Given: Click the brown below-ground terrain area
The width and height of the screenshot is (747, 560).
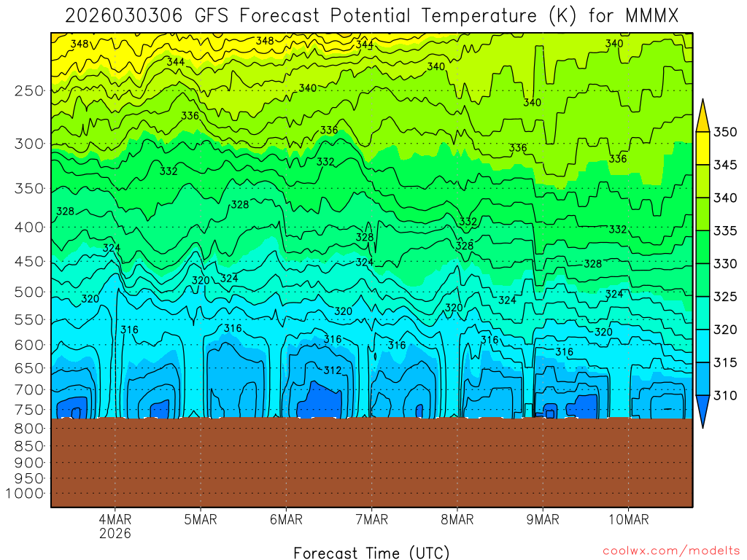Looking at the screenshot, I should coord(371,462).
